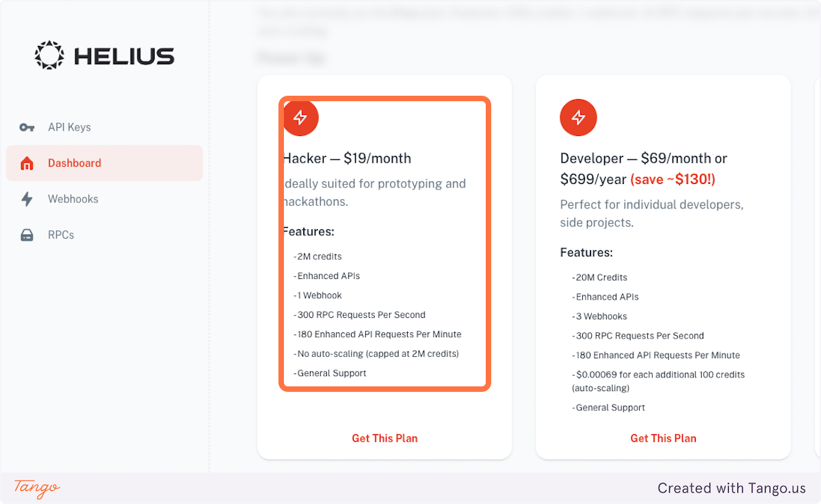Select the highlighted Hacker plan card
Viewport: 821px width, 504px height.
[x=385, y=243]
